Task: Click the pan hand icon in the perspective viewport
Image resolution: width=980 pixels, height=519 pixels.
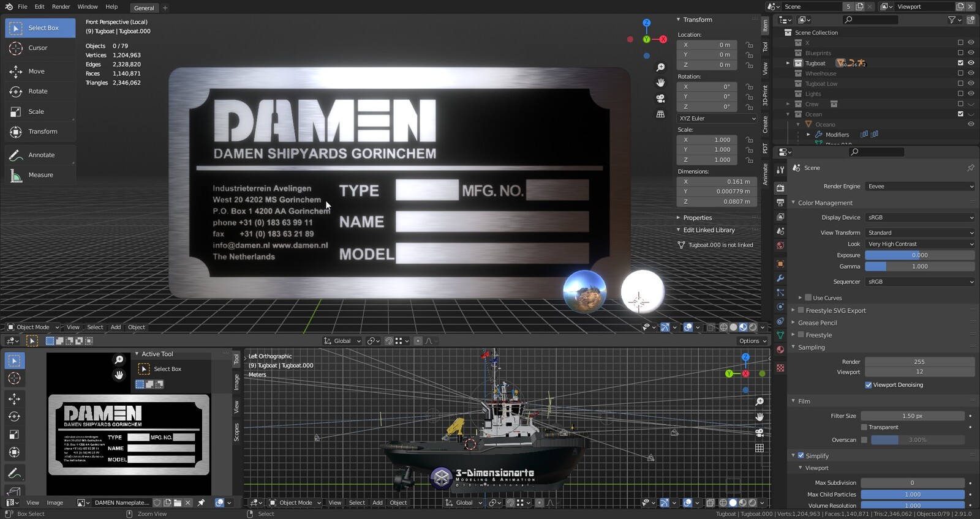Action: click(660, 83)
